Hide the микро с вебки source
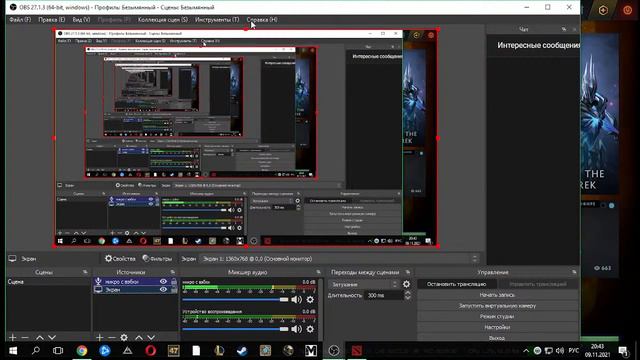Screen dimensions: 640x360 pos(163,282)
